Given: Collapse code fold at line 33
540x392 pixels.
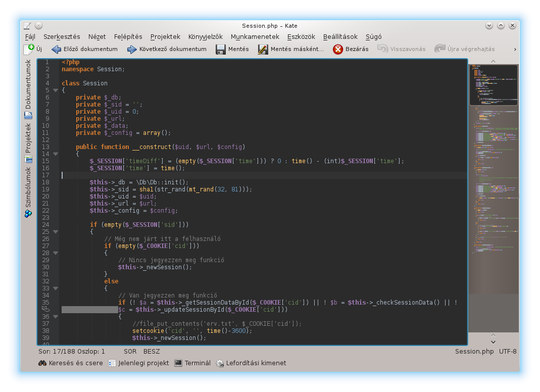Looking at the screenshot, I should coord(56,288).
